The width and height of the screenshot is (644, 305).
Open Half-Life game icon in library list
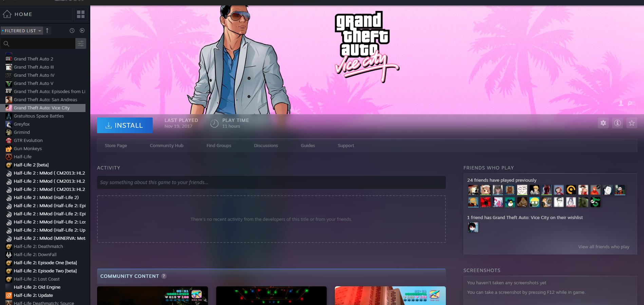[x=9, y=157]
